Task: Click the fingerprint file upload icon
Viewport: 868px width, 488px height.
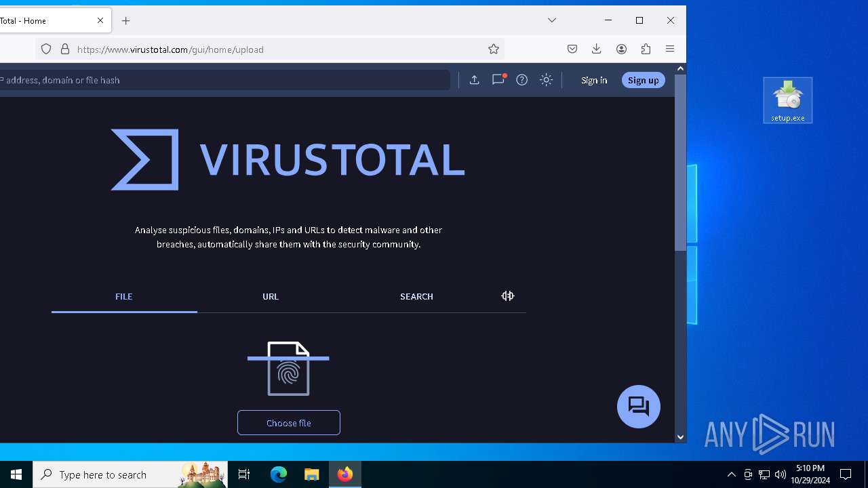Action: pos(288,368)
